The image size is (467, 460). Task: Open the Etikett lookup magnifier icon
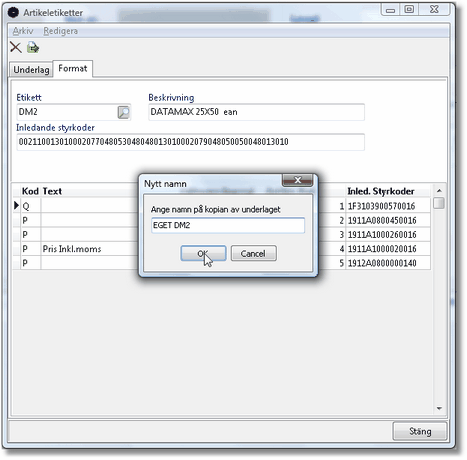click(x=123, y=112)
